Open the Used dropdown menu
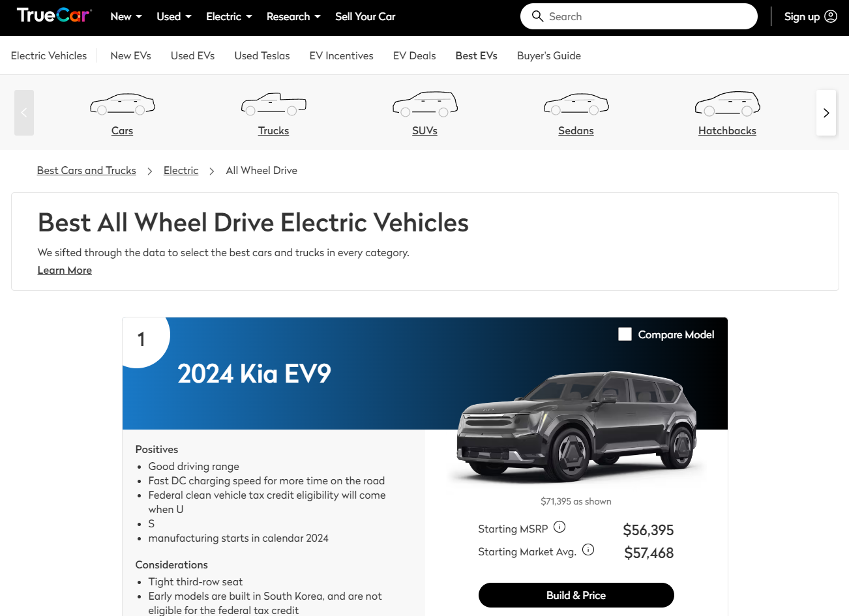This screenshot has height=616, width=849. tap(174, 16)
